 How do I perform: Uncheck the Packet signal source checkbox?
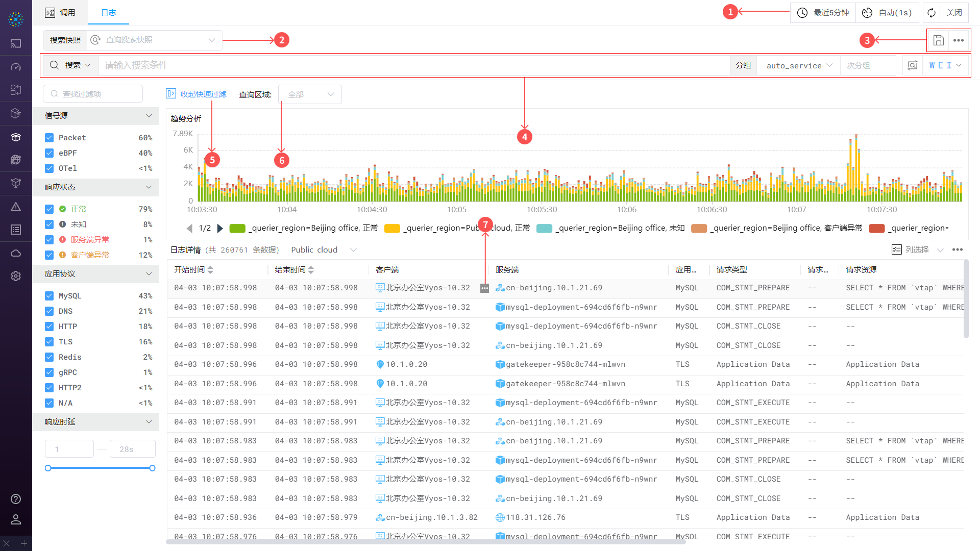pos(50,138)
